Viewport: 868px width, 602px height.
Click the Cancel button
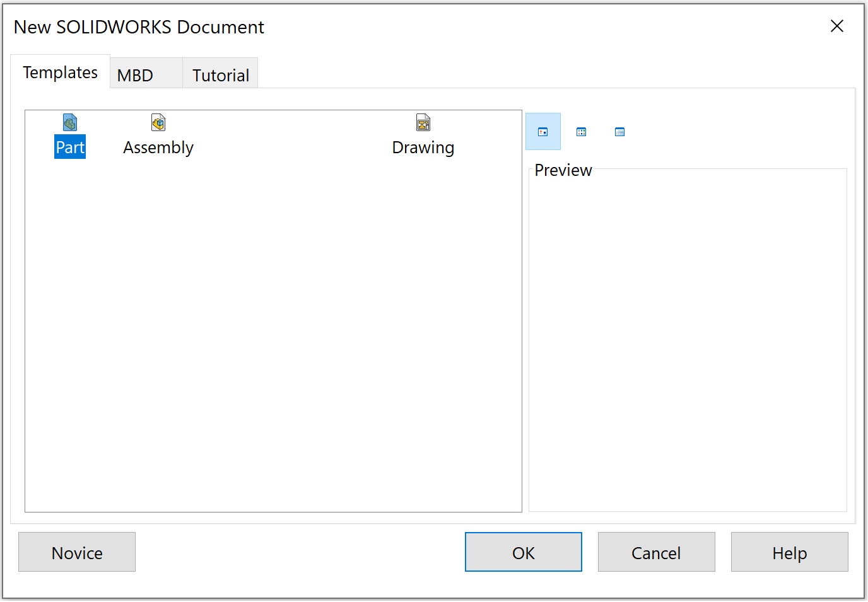coord(657,552)
